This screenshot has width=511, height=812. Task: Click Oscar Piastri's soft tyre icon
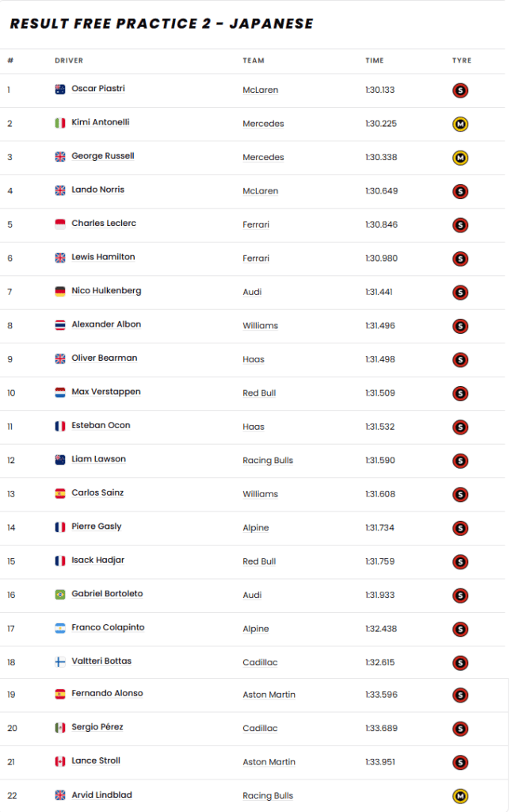pyautogui.click(x=460, y=90)
